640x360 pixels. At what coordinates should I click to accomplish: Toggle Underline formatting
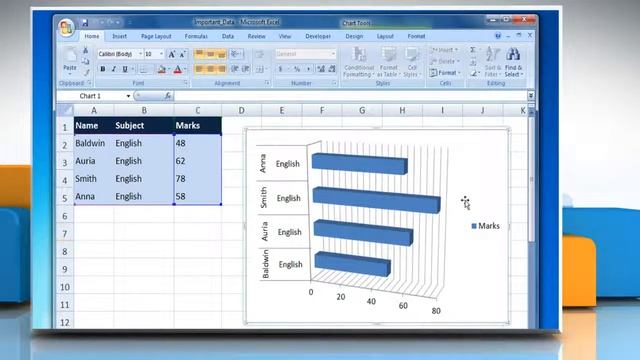(125, 69)
